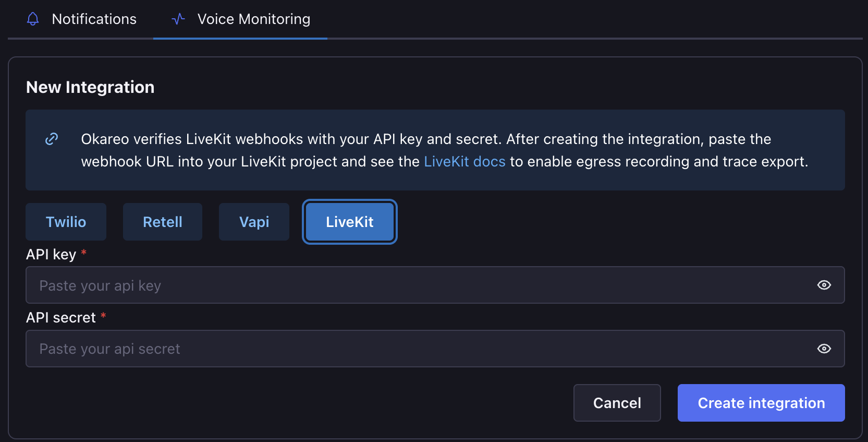
Task: Cancel the new integration
Action: [617, 403]
